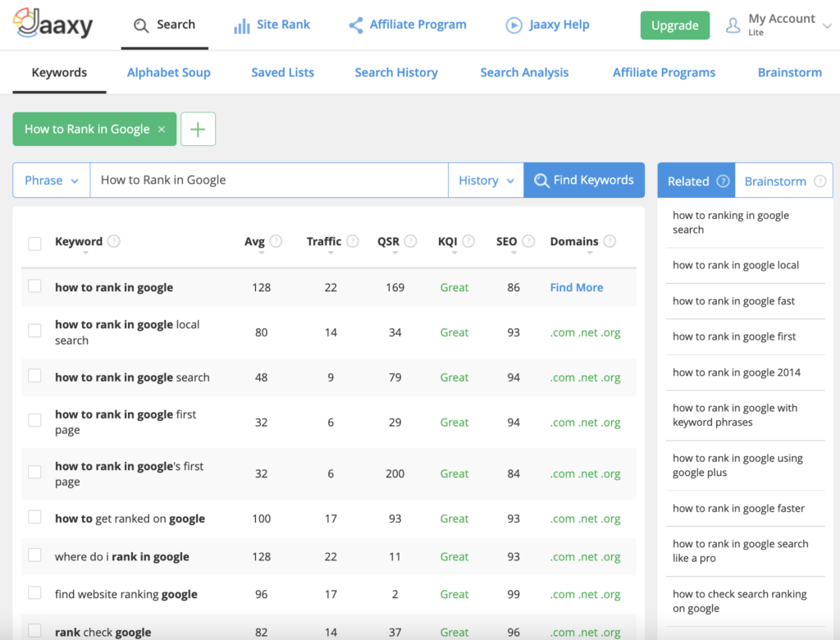
Task: Sort by KQI column arrow
Action: pyautogui.click(x=454, y=253)
